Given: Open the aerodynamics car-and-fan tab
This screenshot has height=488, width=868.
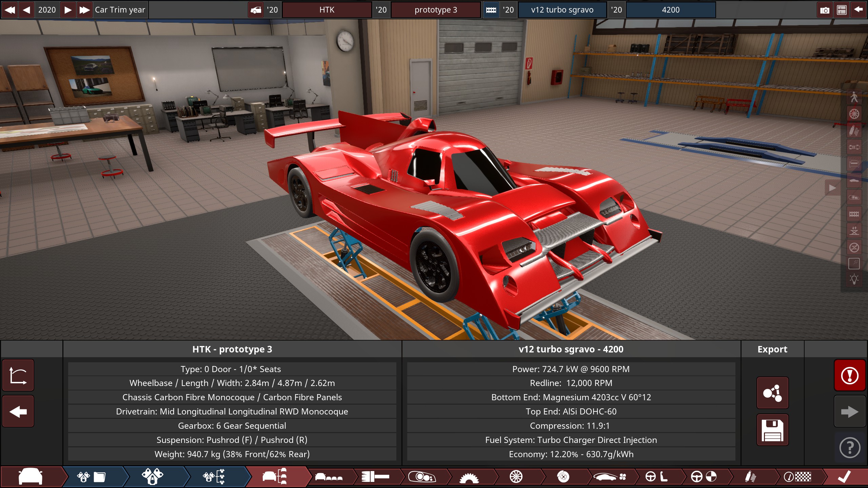Looking at the screenshot, I should pyautogui.click(x=610, y=477).
